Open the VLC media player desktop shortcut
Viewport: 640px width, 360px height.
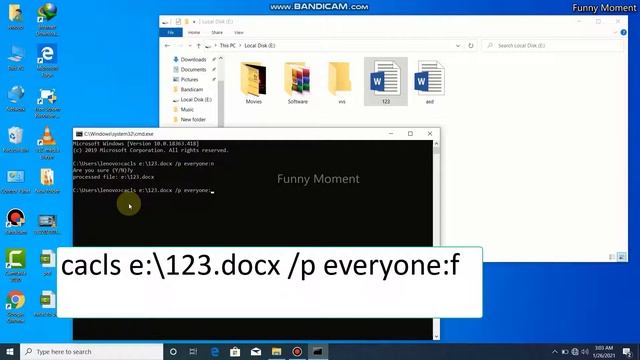pos(47,142)
